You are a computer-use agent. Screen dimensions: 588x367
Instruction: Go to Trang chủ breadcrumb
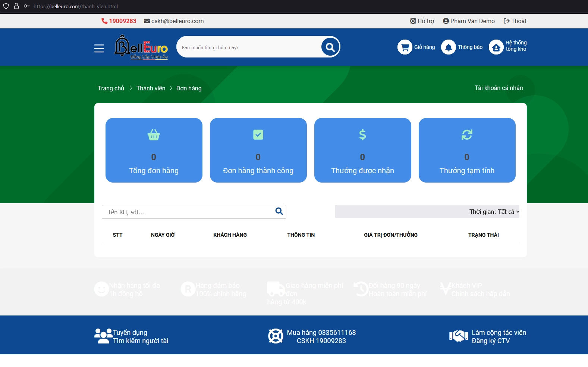tap(111, 88)
